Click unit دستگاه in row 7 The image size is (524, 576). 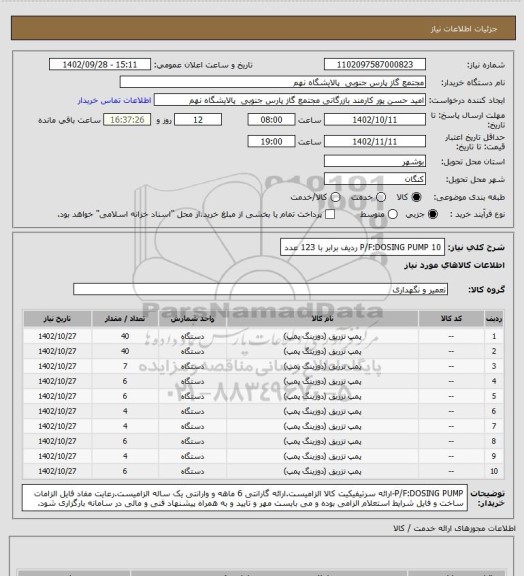coord(192,426)
